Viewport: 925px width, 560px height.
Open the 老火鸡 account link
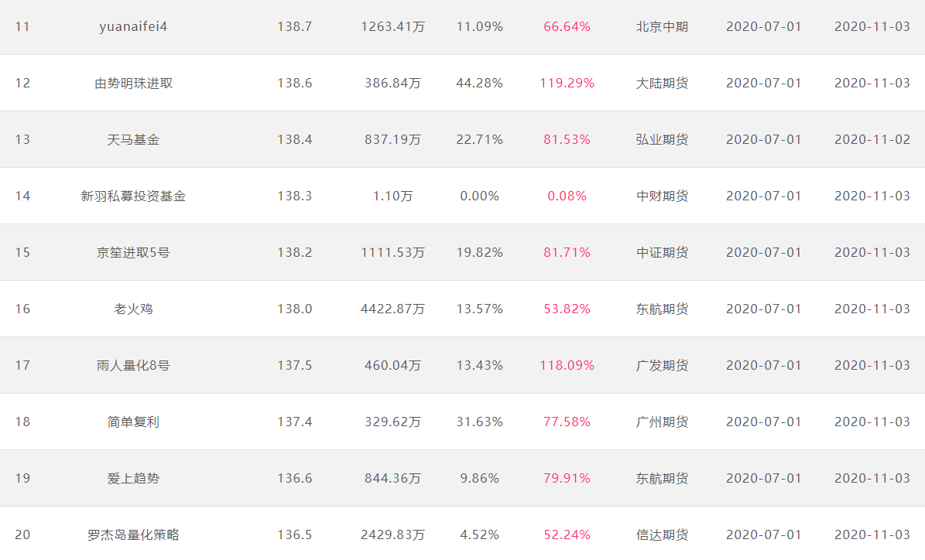pos(133,309)
